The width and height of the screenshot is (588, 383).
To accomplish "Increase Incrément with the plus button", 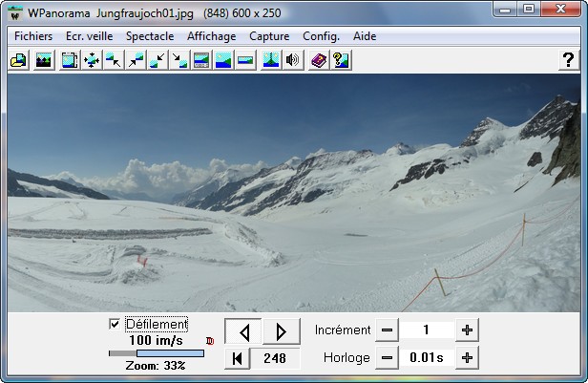I will click(467, 330).
